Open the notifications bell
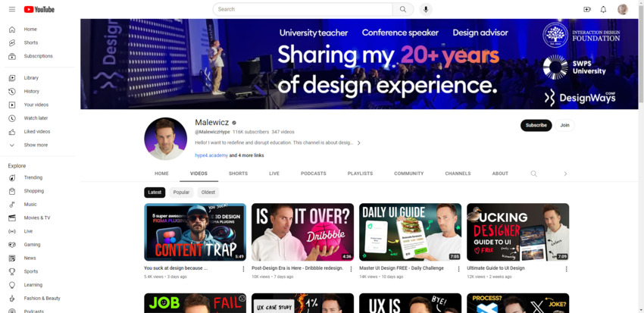The height and width of the screenshot is (313, 644). [603, 9]
